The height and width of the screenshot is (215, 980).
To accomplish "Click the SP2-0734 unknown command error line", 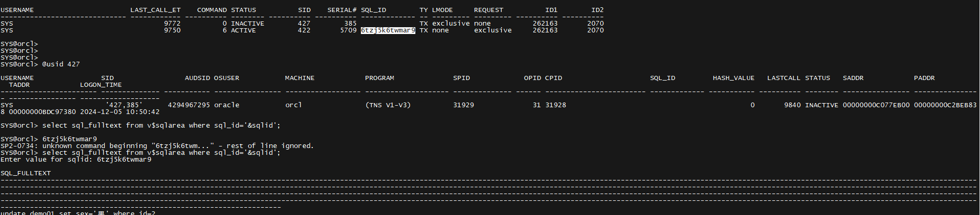I will [157, 146].
